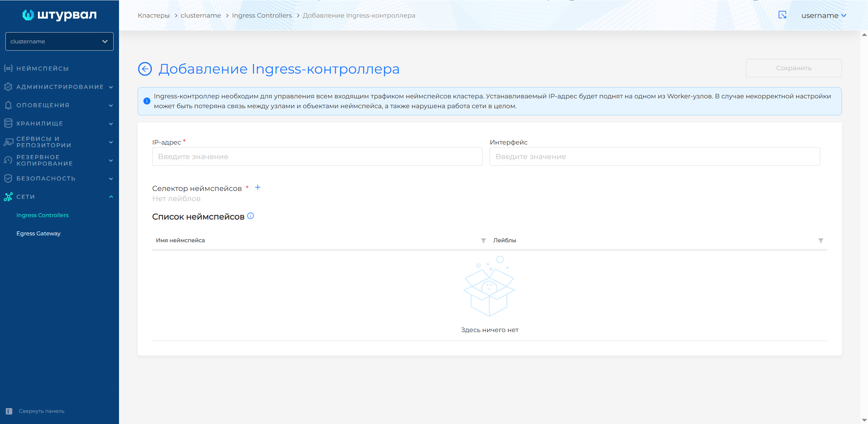Screen dimensions: 868x424
Task: Click the Сохранить button
Action: click(793, 68)
